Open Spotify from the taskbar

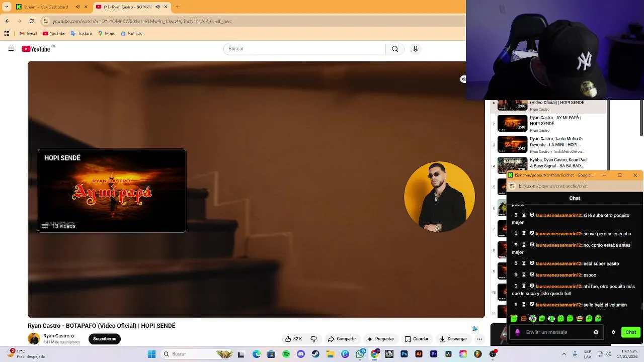(x=286, y=354)
